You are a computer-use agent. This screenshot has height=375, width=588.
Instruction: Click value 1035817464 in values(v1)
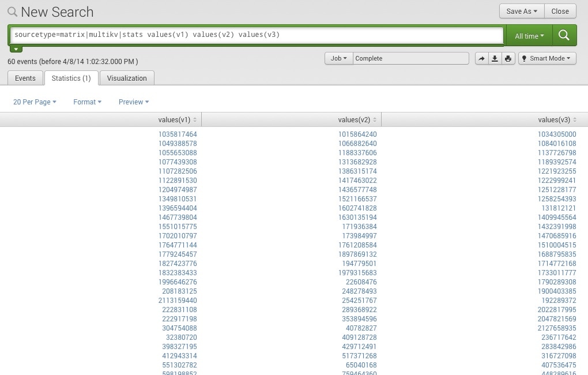coord(178,134)
